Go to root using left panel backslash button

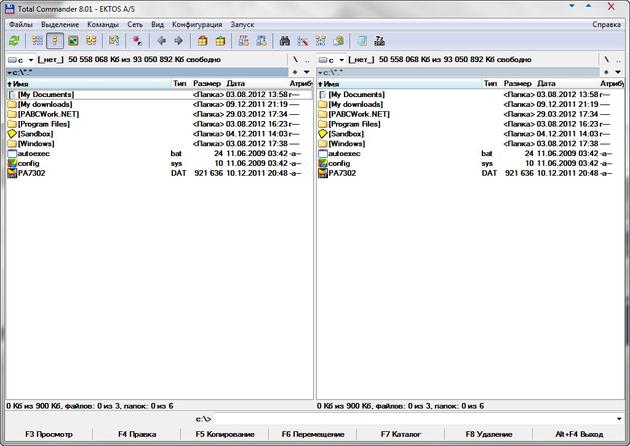(295, 60)
